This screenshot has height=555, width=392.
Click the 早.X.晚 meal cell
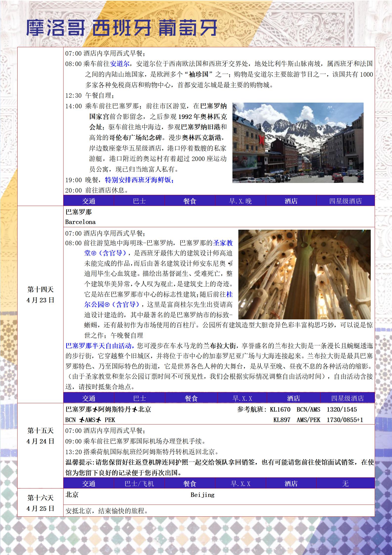[240, 201]
